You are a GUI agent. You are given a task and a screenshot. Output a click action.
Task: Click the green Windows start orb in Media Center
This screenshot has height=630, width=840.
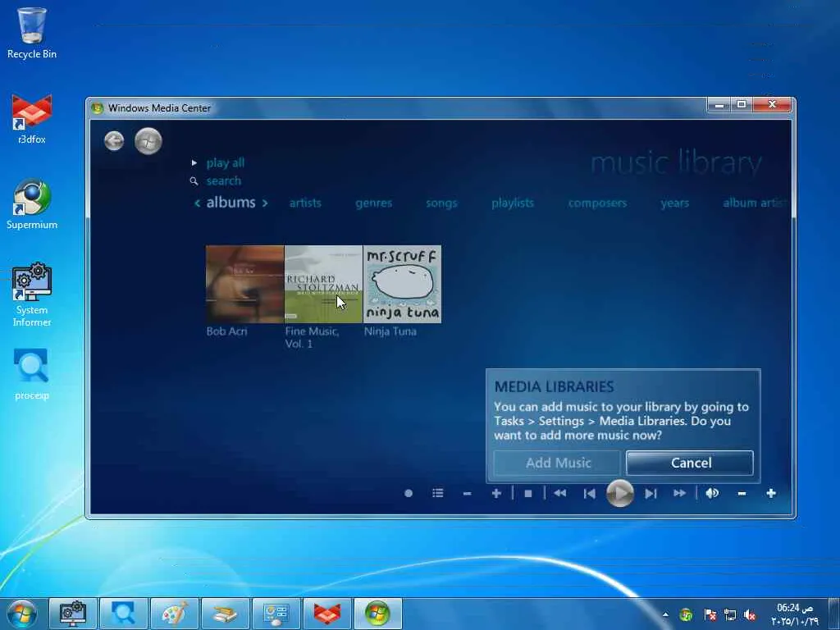pos(148,141)
